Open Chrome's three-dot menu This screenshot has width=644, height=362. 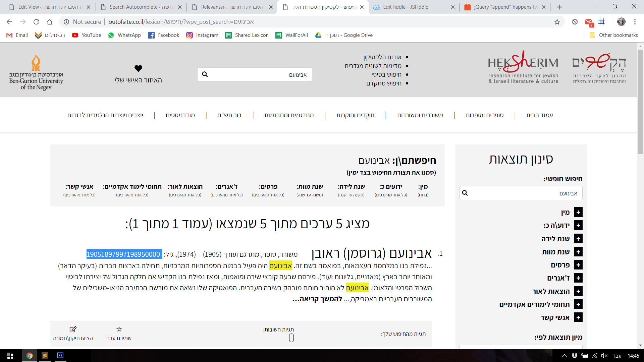(635, 22)
